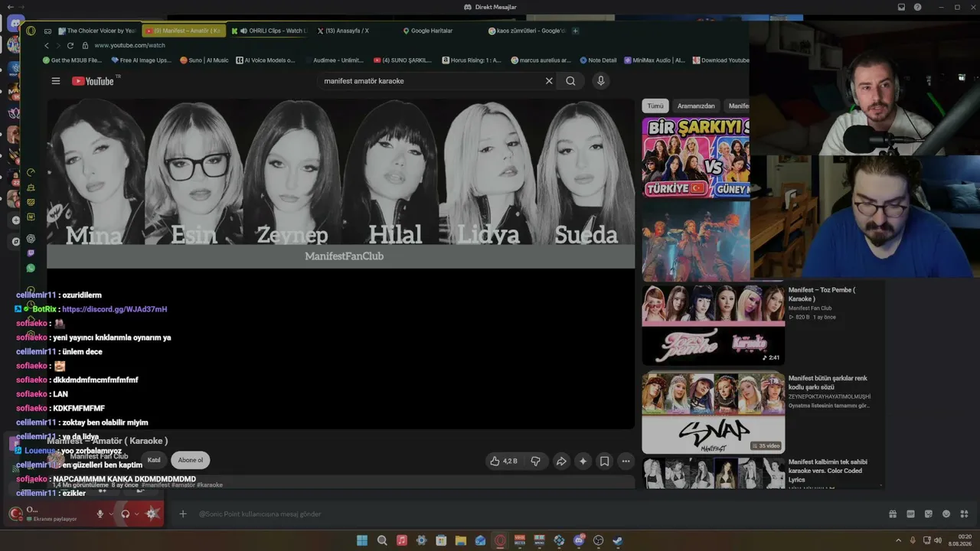Viewport: 980px width, 551px height.
Task: Open the YouTube hamburger menu
Action: 55,81
